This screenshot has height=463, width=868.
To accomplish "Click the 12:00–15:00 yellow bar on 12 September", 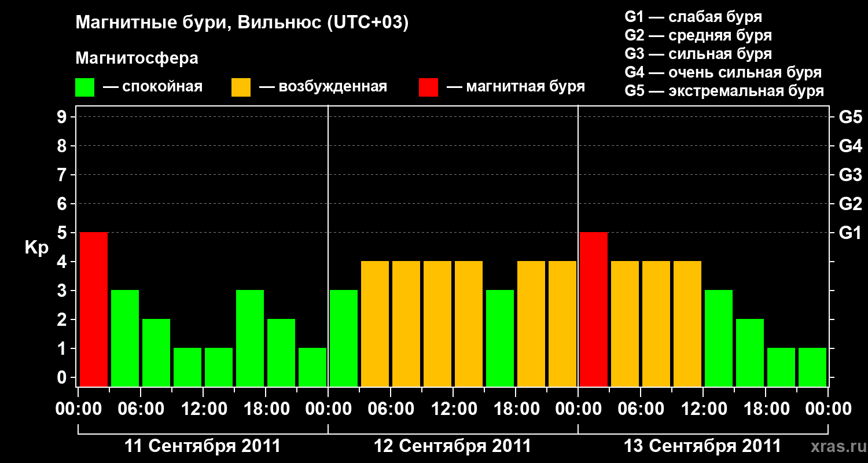I will point(469,324).
